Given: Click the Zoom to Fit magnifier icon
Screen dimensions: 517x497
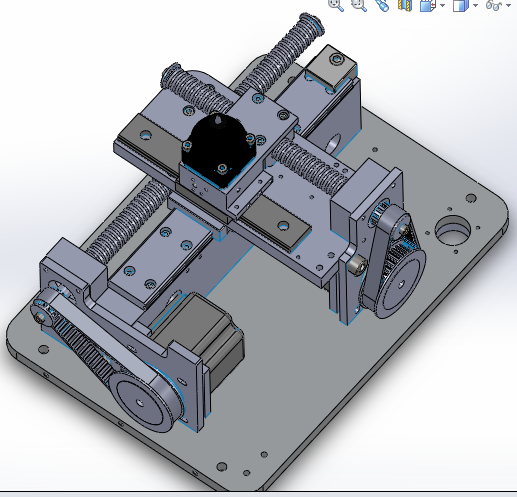Looking at the screenshot, I should pos(336,5).
